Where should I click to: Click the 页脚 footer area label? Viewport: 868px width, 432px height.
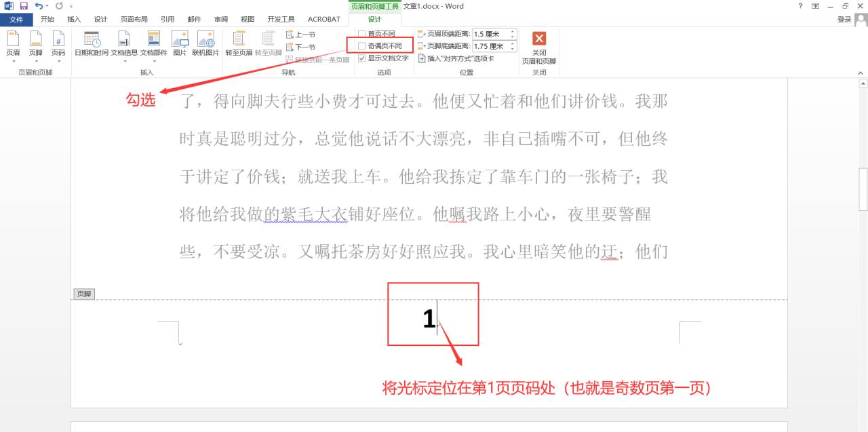pos(84,294)
